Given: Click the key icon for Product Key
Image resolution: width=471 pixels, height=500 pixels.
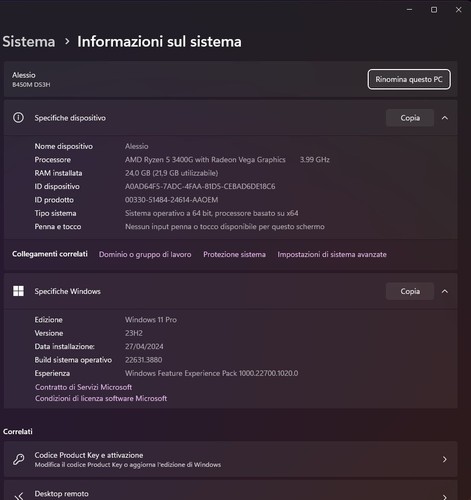Looking at the screenshot, I should 18,459.
